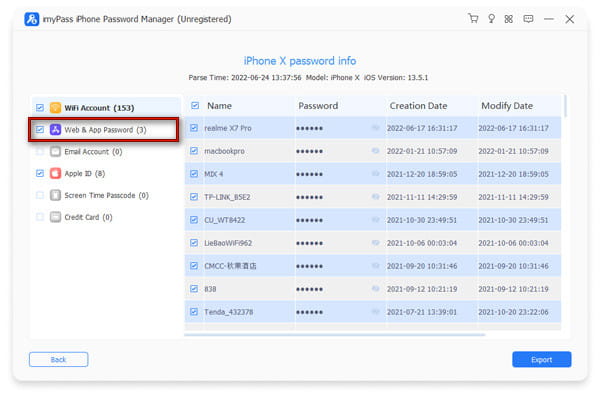Click the Password column header
Viewport: 600px width, 393px height.
tap(318, 106)
